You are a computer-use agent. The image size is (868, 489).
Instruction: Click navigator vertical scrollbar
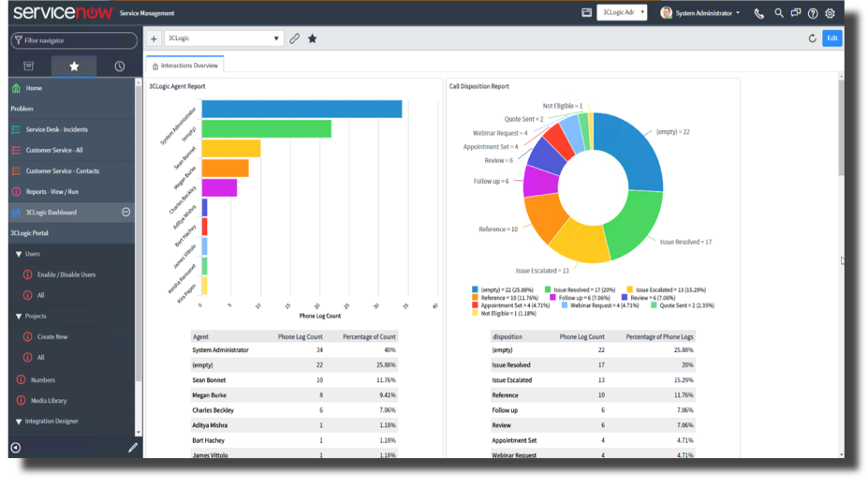[139, 232]
